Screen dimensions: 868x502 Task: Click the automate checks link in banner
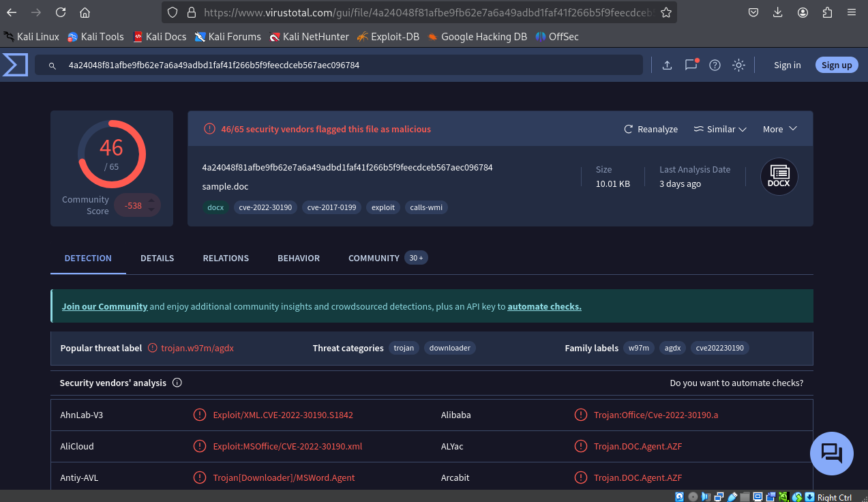click(544, 306)
